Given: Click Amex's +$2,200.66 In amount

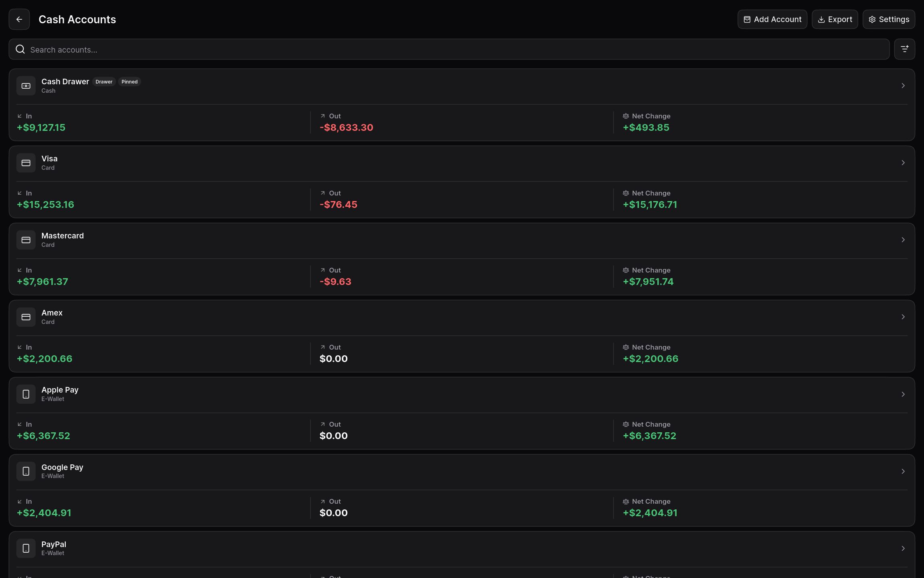Looking at the screenshot, I should click(x=44, y=359).
